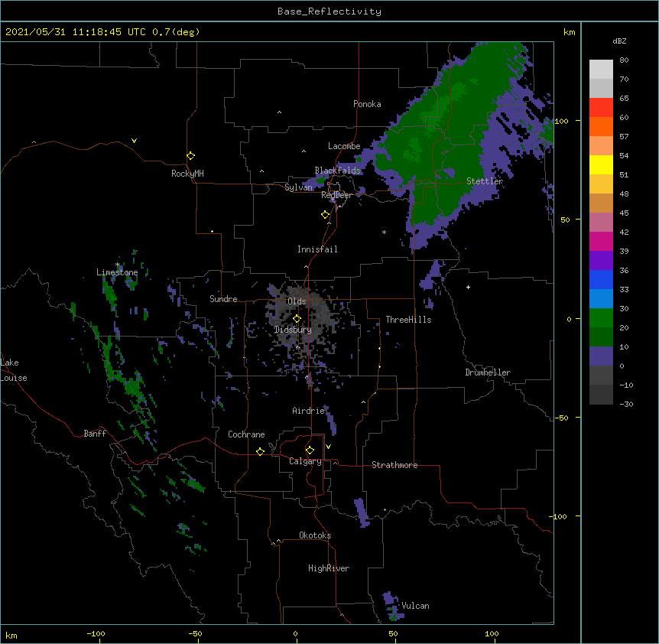
Task: Click the Innisfail city label
Action: coord(317,249)
